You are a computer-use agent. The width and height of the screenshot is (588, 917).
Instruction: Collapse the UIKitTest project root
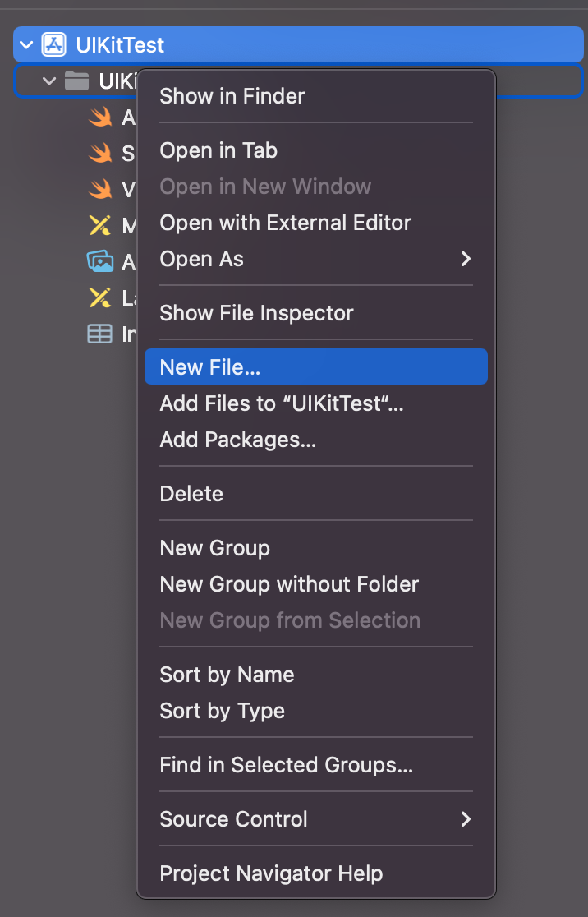pos(26,45)
